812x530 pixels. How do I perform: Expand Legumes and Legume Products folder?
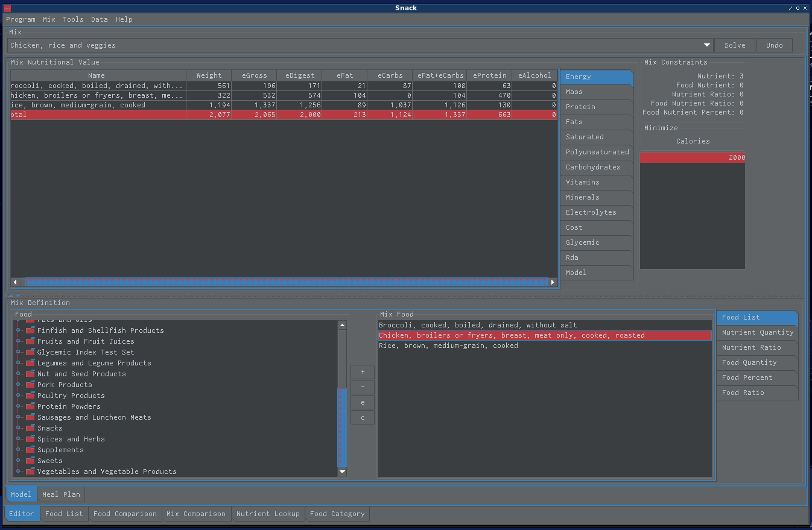click(19, 363)
